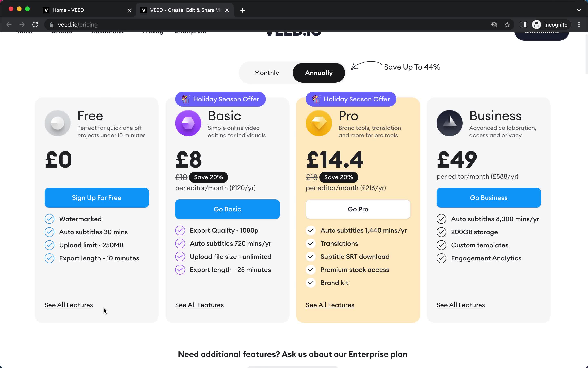Click the Save Up To 44% text

tap(412, 67)
